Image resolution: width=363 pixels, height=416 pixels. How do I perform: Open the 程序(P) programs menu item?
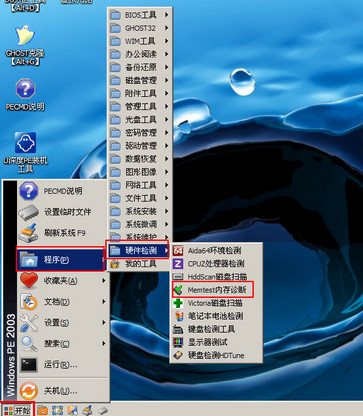pos(61,259)
